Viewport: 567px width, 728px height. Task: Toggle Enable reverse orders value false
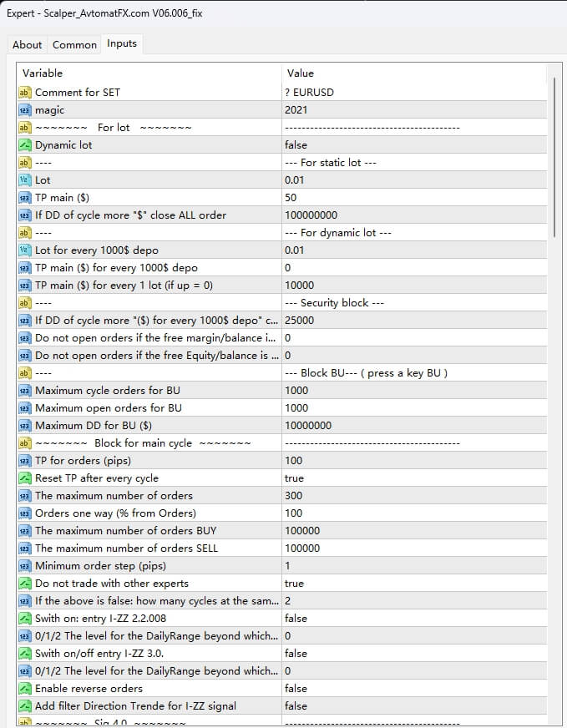tap(414, 689)
